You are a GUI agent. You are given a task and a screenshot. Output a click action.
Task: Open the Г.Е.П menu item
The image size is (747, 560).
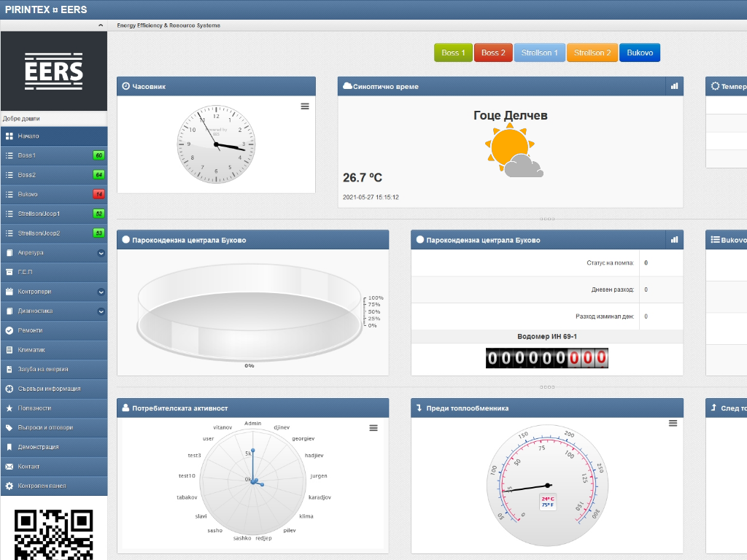tap(54, 272)
